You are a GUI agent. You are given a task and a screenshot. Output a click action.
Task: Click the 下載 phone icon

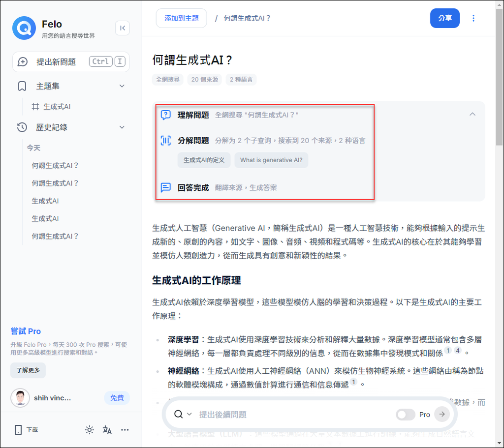point(18,430)
